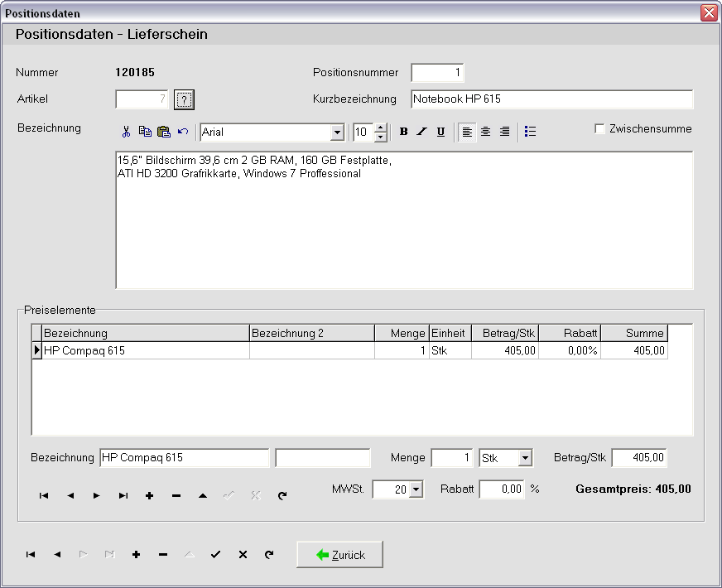Click Bezeichnung field containing HP Compaq 615
This screenshot has width=722, height=588.
[184, 458]
